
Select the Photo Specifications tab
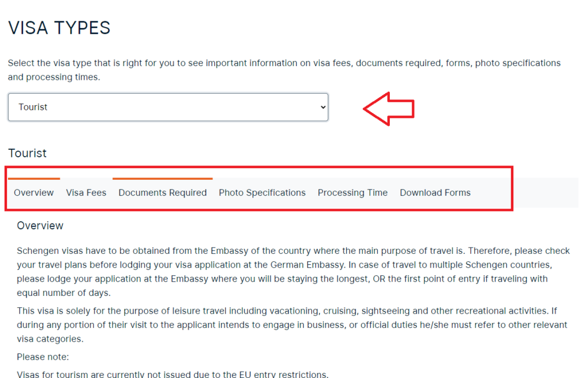(262, 192)
